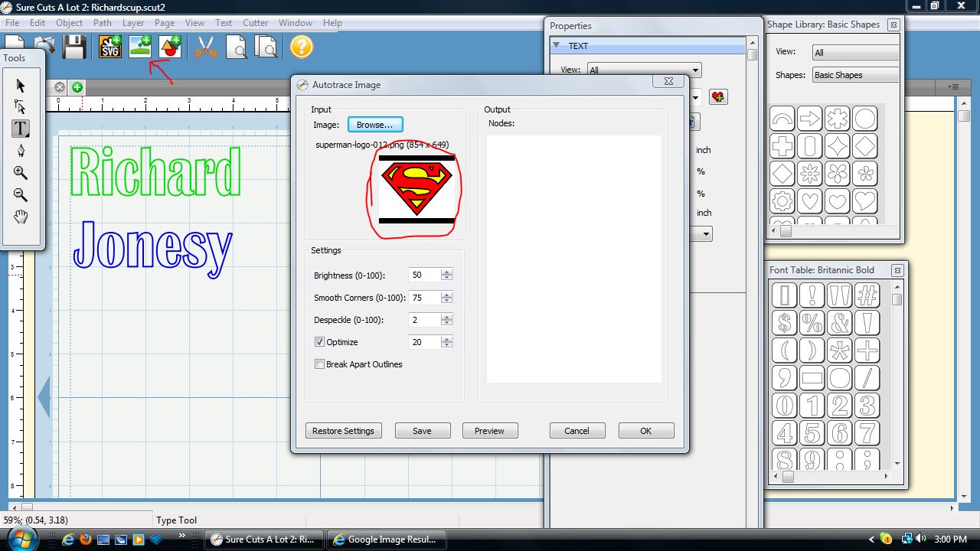
Task: Select the Pen draw tool
Action: click(x=21, y=151)
